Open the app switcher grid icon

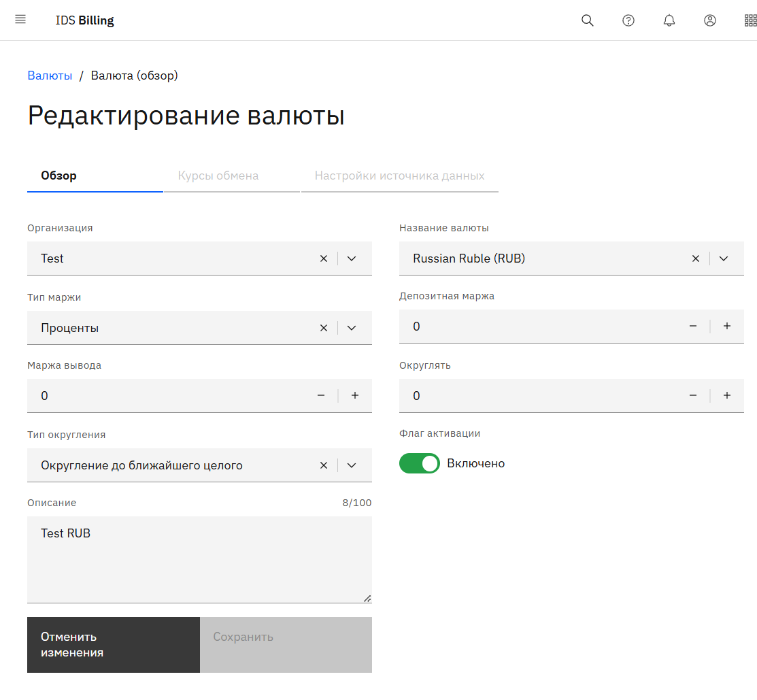point(750,20)
